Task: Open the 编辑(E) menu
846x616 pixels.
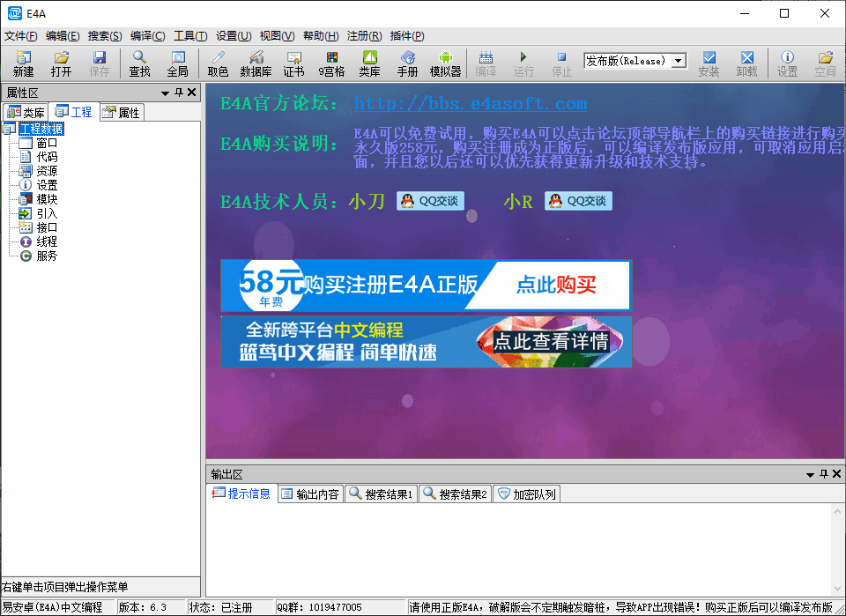Action: tap(63, 36)
